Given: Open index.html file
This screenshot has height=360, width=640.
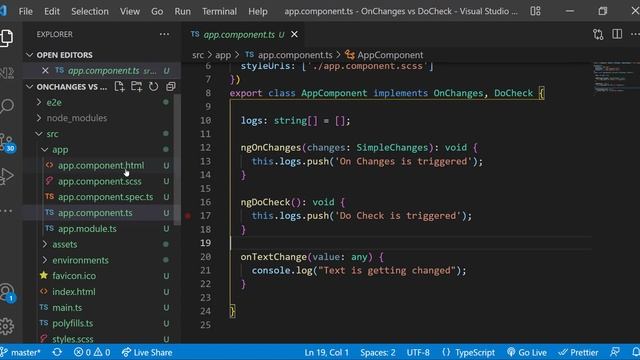Looking at the screenshot, I should click(73, 292).
